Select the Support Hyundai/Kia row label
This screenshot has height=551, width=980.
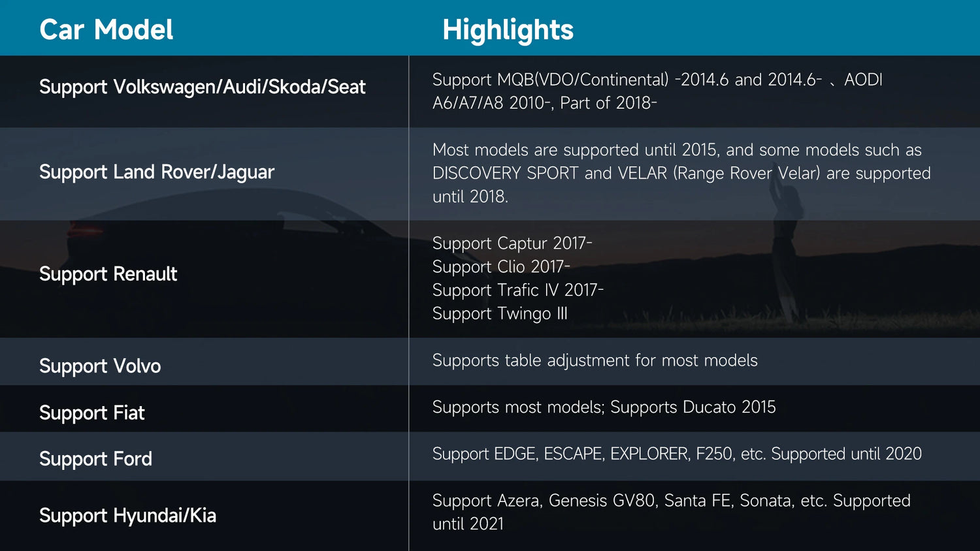tap(127, 515)
